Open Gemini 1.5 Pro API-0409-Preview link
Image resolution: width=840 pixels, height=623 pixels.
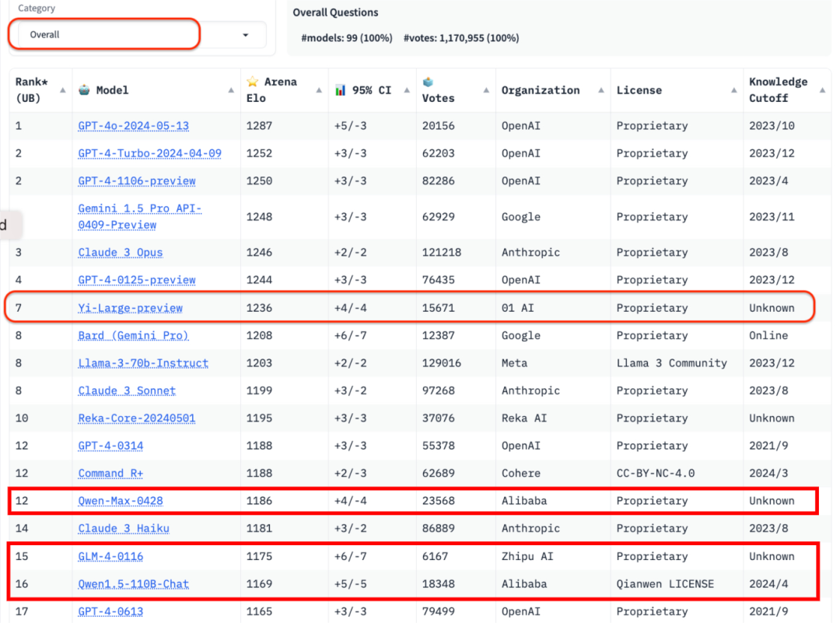(x=140, y=217)
